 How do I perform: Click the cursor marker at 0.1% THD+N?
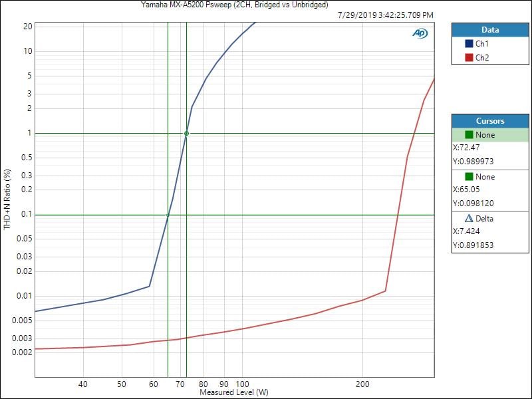[168, 215]
